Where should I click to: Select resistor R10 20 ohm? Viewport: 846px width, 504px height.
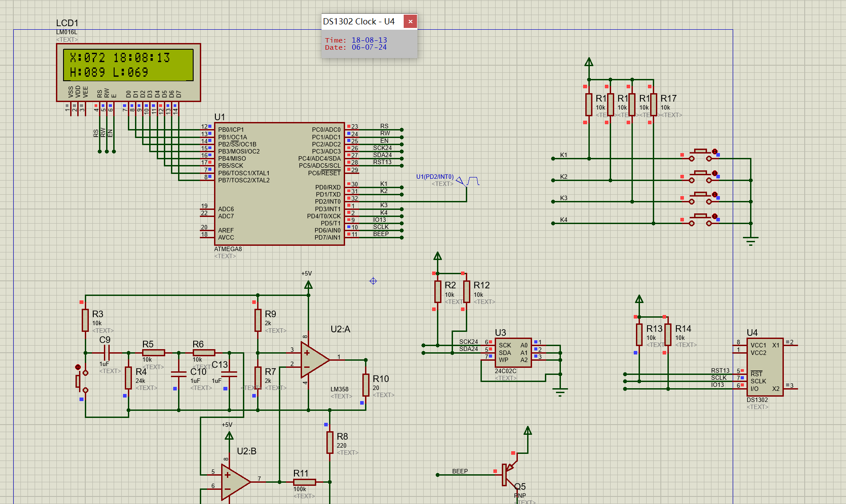[365, 385]
